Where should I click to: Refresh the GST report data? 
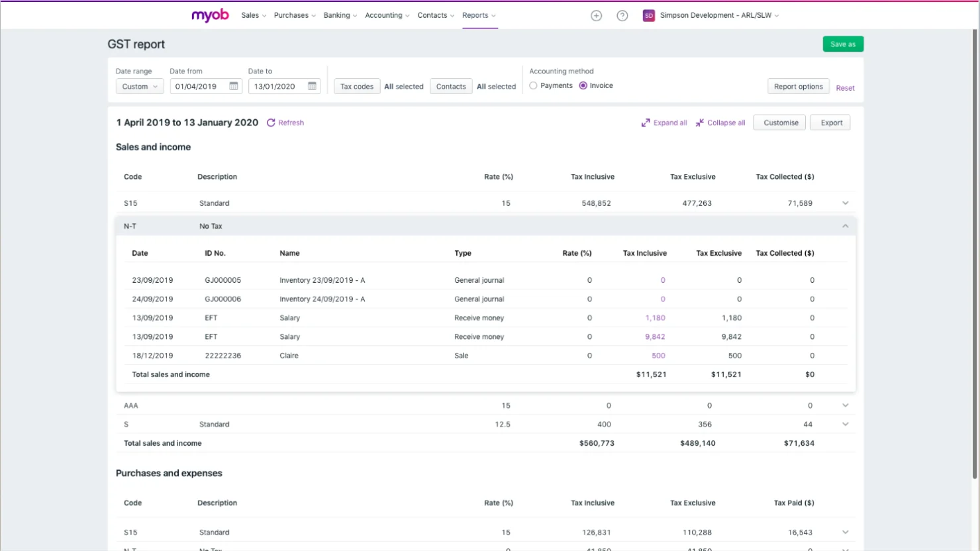[x=285, y=123]
